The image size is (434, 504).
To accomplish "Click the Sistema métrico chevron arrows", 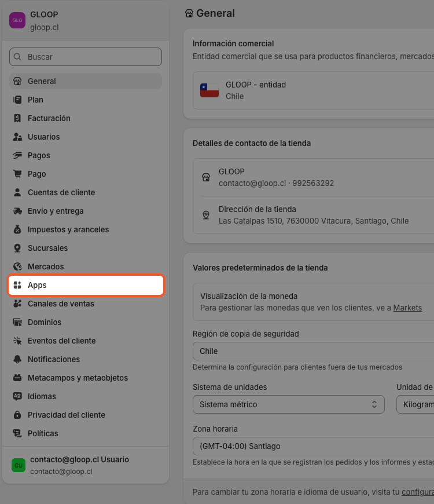I will [374, 404].
